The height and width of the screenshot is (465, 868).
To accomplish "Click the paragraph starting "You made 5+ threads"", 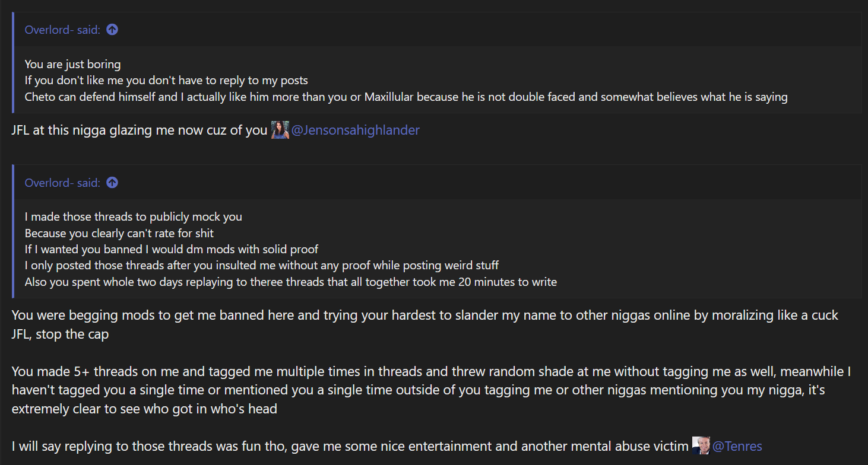I will 431,372.
